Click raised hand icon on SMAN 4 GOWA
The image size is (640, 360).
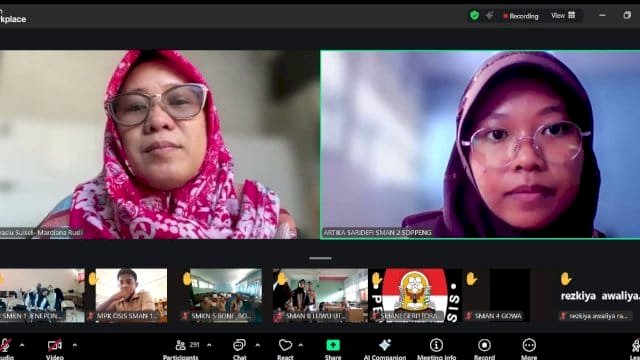(x=471, y=279)
